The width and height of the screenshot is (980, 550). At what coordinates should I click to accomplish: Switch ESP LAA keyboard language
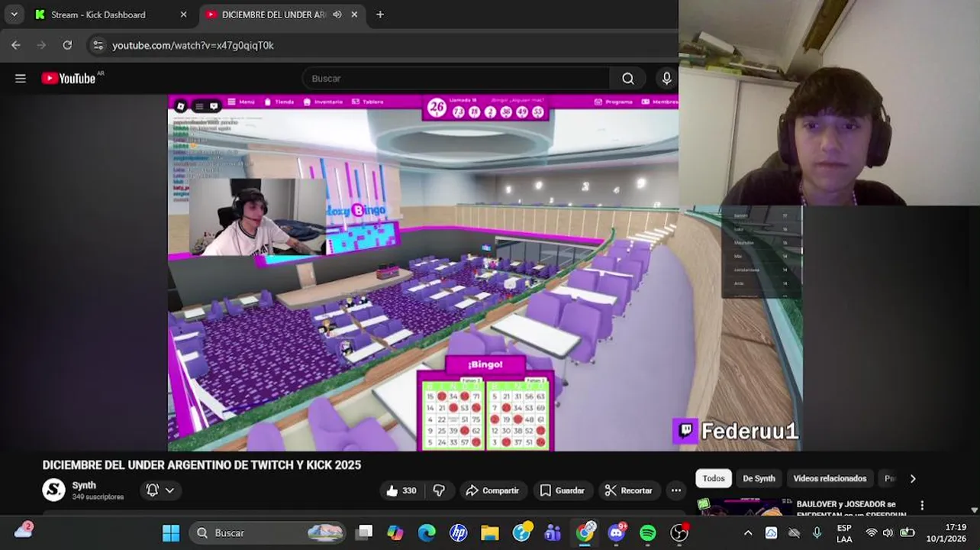coord(844,532)
